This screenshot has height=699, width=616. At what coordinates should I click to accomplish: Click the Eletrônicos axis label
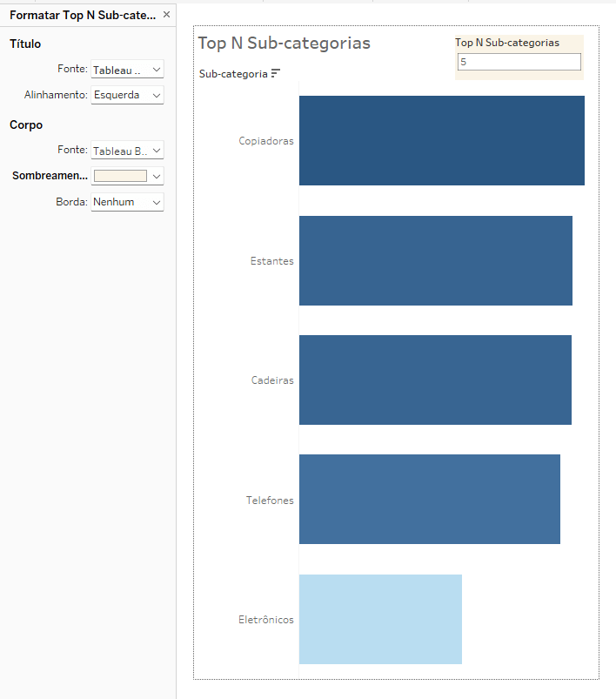[266, 620]
